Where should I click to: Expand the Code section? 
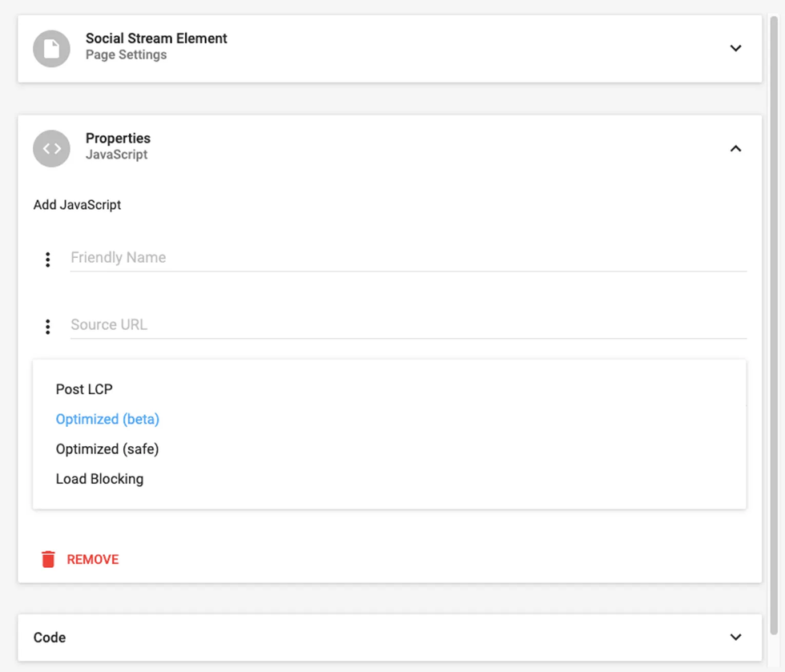tap(735, 637)
